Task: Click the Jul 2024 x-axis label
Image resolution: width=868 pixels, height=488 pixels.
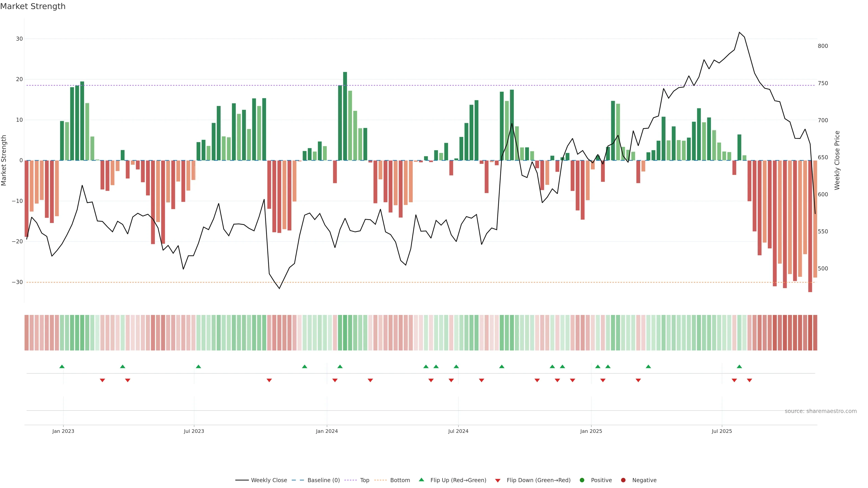Action: [458, 431]
